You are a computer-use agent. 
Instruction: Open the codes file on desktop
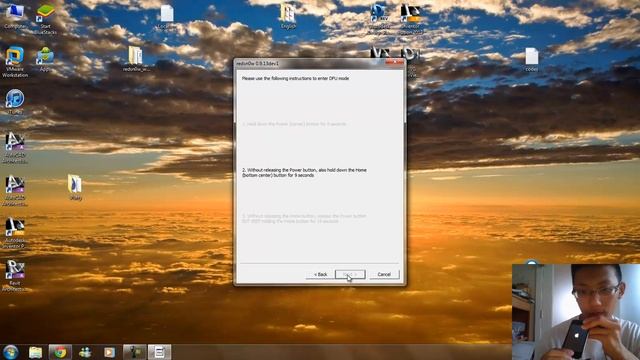coord(531,60)
